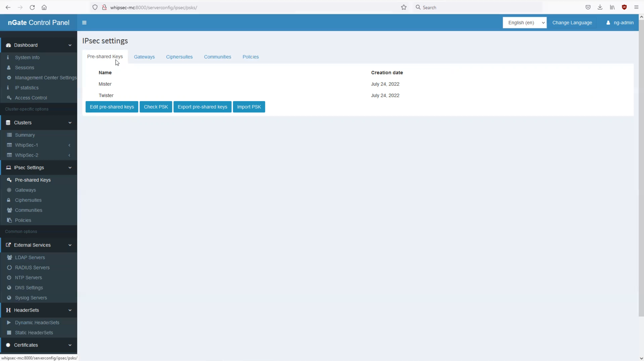Click the Import PSK button
This screenshot has width=644, height=361.
click(x=249, y=107)
